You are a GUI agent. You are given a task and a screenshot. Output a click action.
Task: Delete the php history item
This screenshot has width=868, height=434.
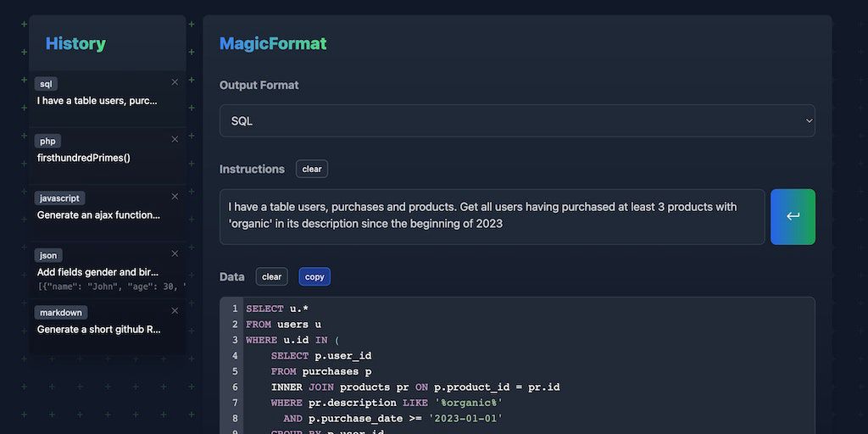coord(175,139)
